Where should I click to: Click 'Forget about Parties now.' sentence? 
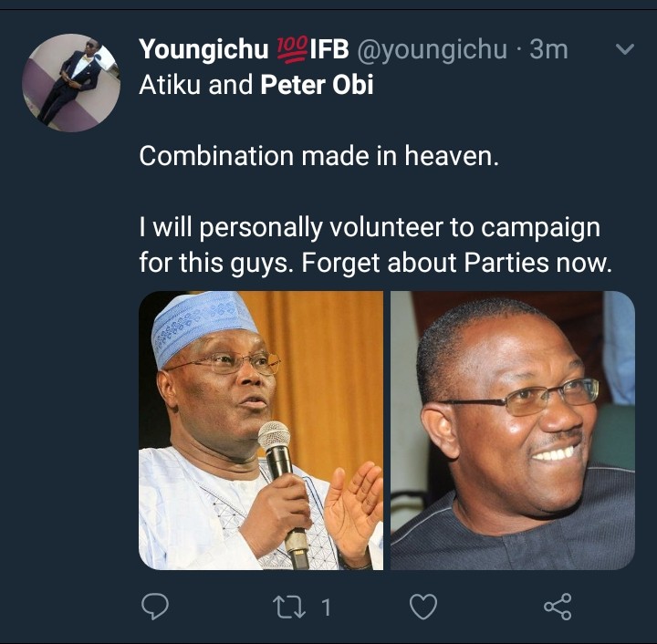[x=454, y=263]
